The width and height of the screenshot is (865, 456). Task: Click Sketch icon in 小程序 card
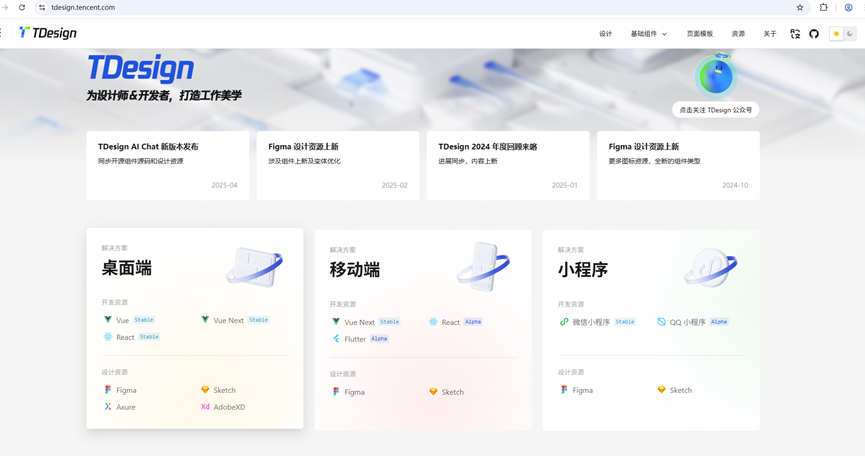point(661,389)
